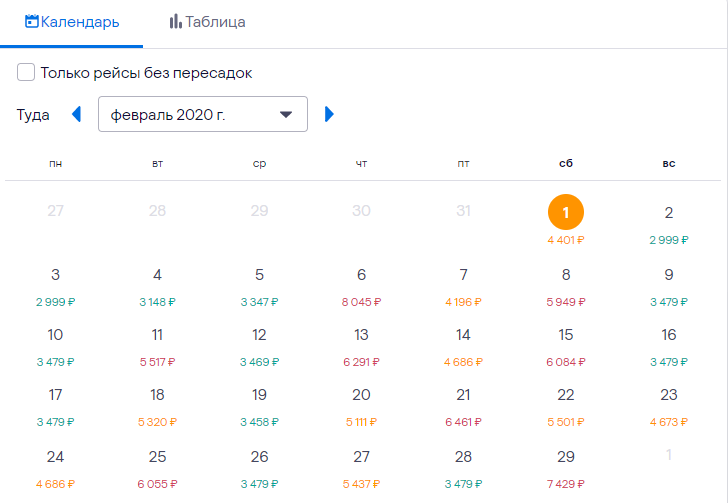Select February 25 priced 6 055 ₽
This screenshot has width=728, height=503.
click(x=157, y=467)
